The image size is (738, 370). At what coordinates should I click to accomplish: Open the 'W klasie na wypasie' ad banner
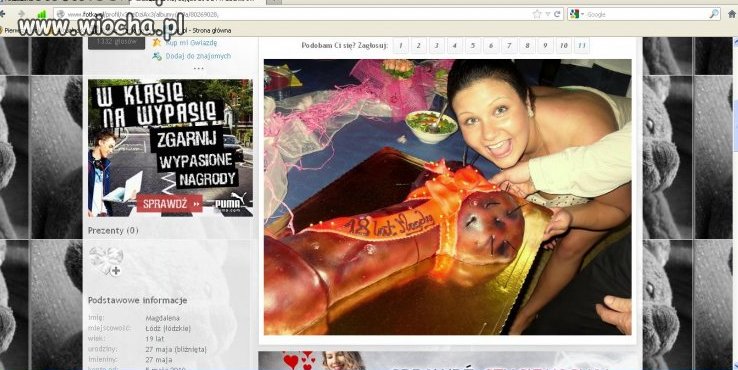[170, 148]
